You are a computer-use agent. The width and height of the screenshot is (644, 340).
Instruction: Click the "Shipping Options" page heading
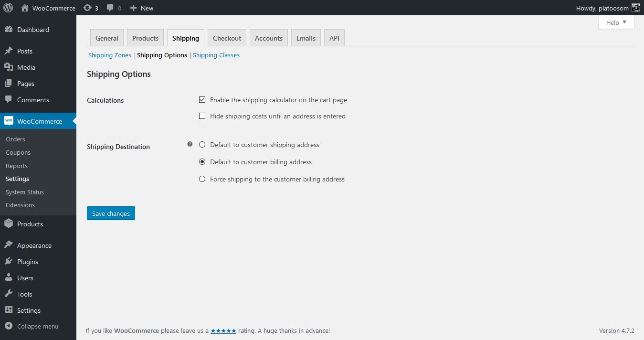coord(119,74)
